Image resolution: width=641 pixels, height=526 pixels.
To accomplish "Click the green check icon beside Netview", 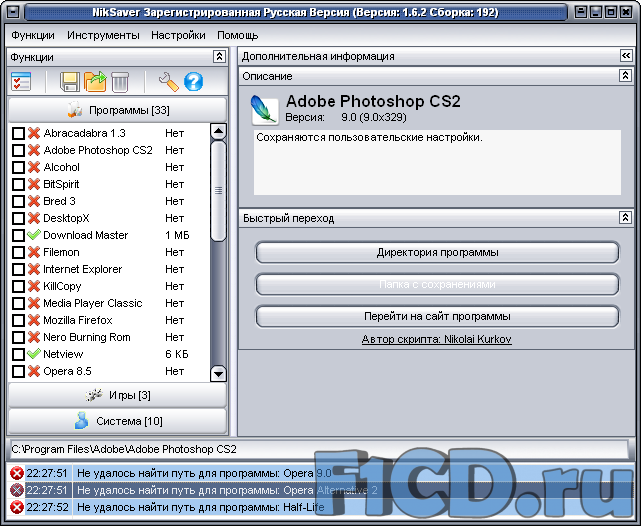I will point(34,354).
